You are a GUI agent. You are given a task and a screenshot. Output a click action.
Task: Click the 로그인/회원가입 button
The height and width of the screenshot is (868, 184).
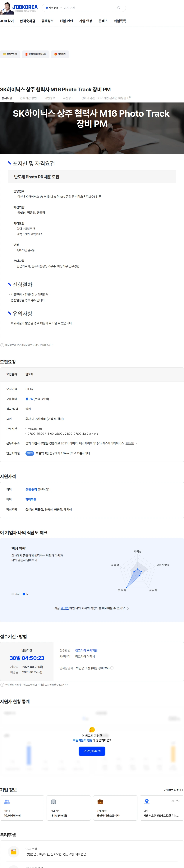coord(92,751)
